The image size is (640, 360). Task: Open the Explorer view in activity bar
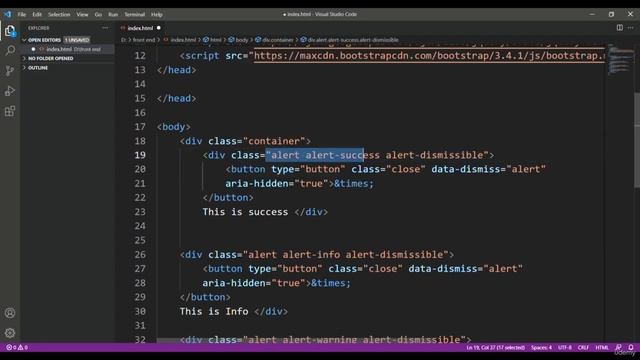pyautogui.click(x=10, y=31)
